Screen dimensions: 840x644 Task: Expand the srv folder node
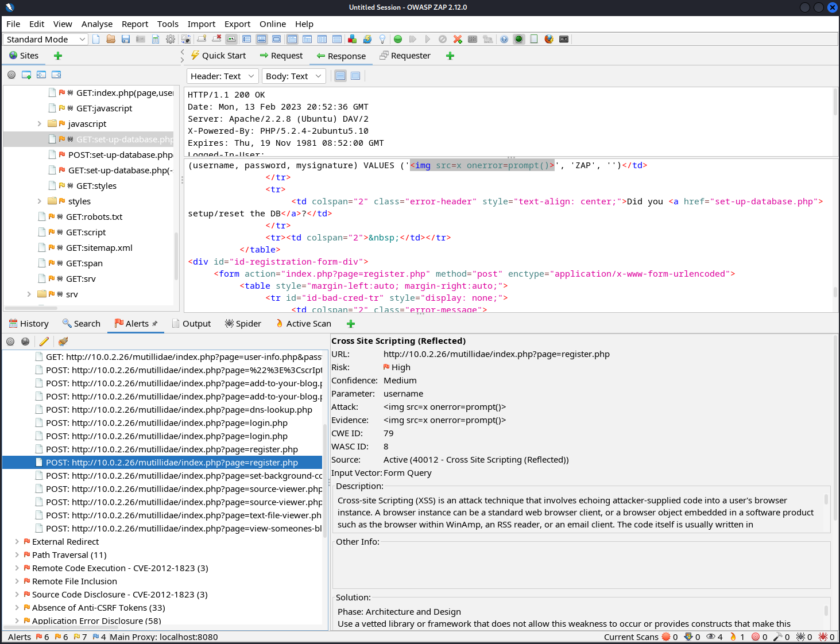(x=29, y=294)
